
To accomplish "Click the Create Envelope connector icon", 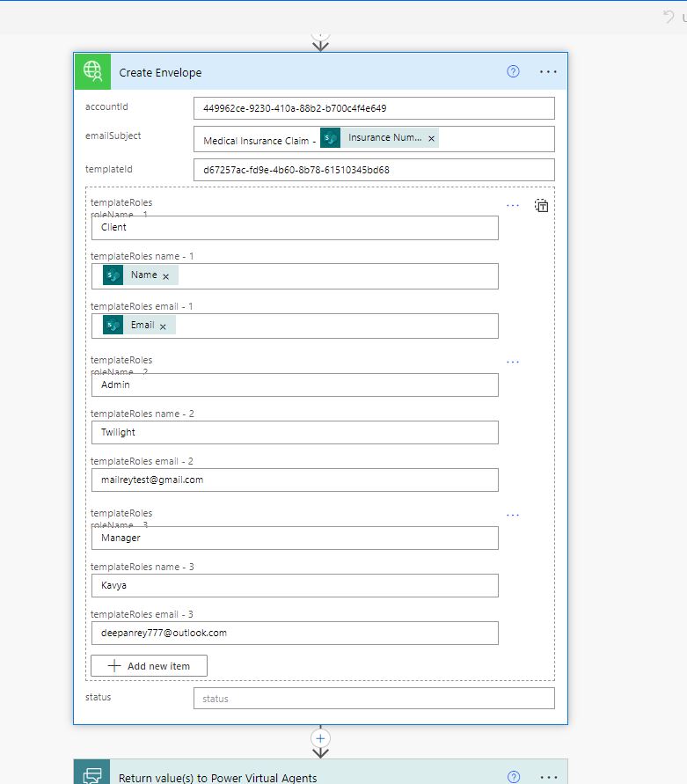I will pos(92,71).
